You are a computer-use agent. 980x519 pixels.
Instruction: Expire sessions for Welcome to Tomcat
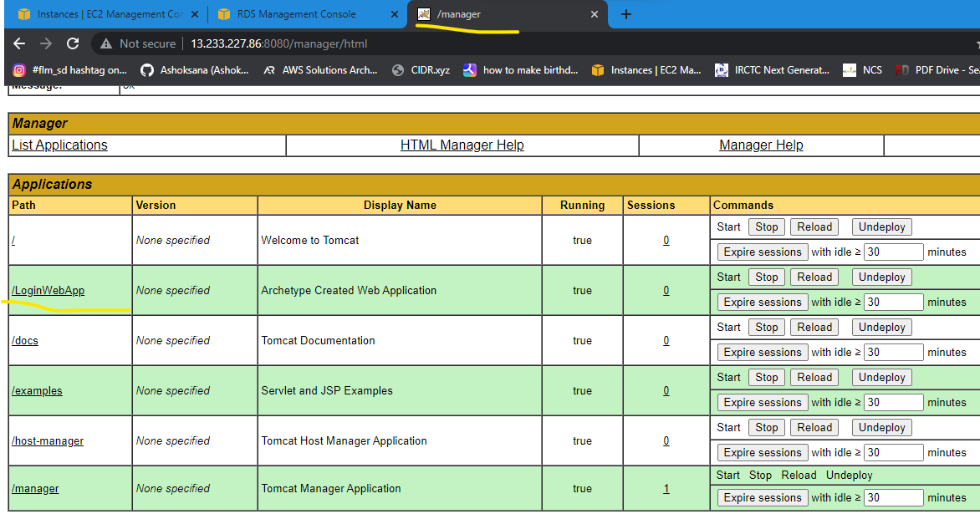(x=763, y=252)
